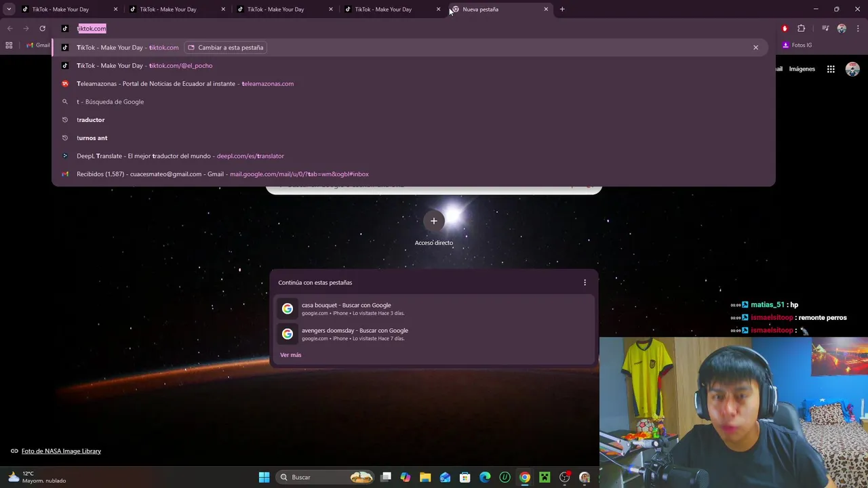
Task: Click the taskbar Buscar search box
Action: coord(326,477)
